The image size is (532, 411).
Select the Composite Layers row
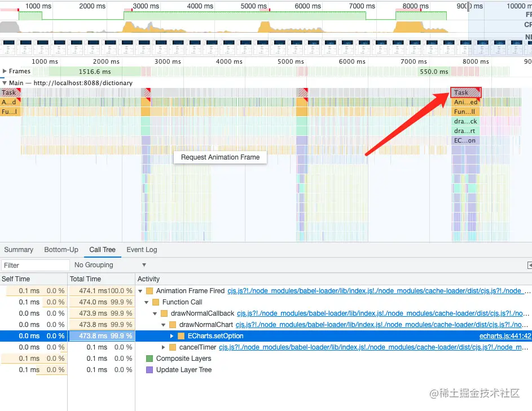pos(266,359)
